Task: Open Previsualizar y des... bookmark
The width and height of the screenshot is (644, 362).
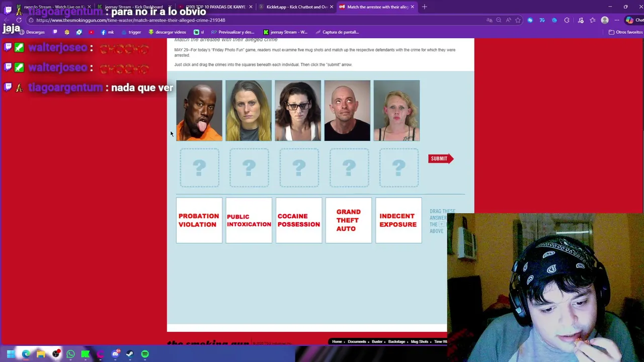Action: [232, 32]
